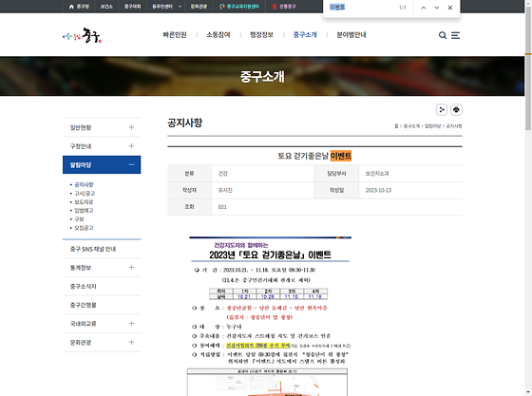Open the 분야별안내 main menu

coord(351,35)
